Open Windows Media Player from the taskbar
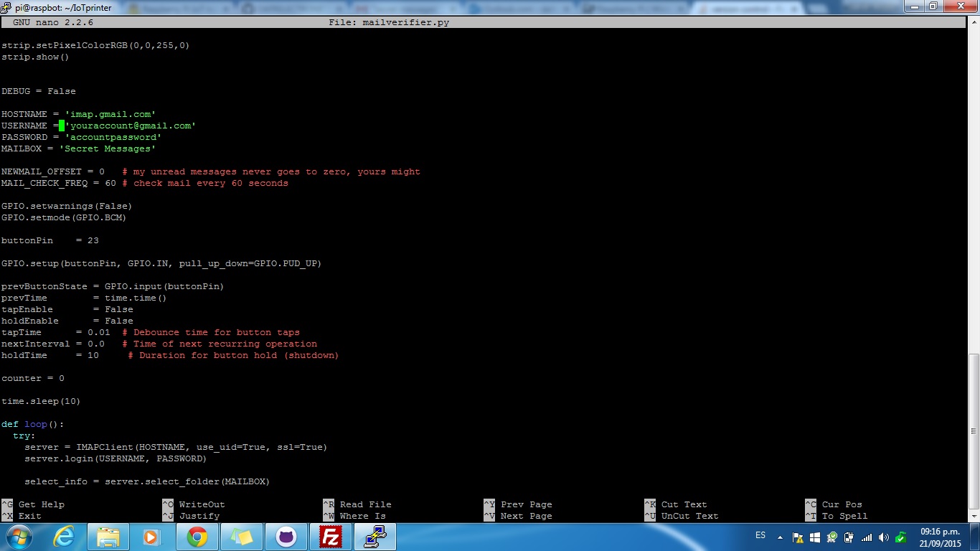 coord(152,537)
